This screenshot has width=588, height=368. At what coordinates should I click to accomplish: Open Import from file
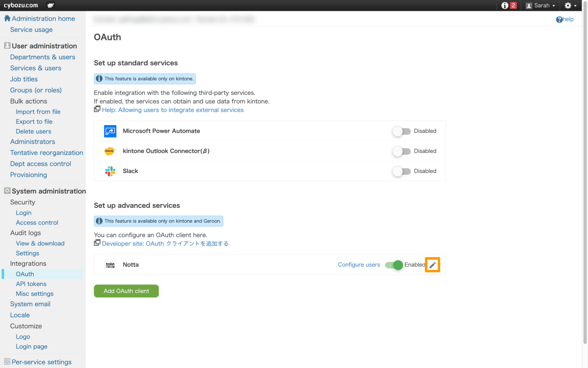38,112
